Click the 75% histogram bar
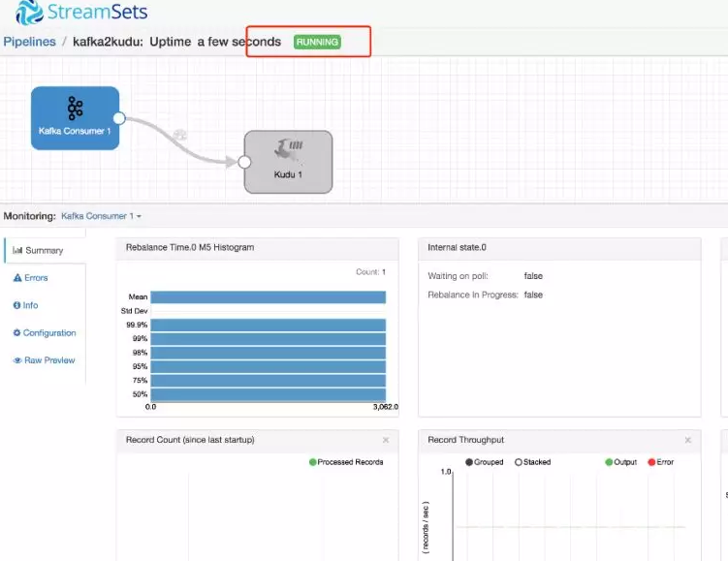 pos(269,381)
